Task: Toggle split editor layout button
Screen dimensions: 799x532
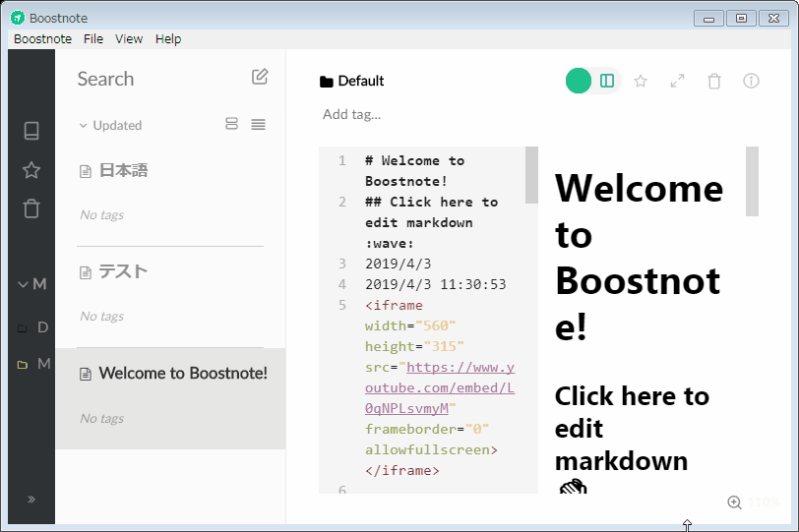Action: pyautogui.click(x=607, y=81)
